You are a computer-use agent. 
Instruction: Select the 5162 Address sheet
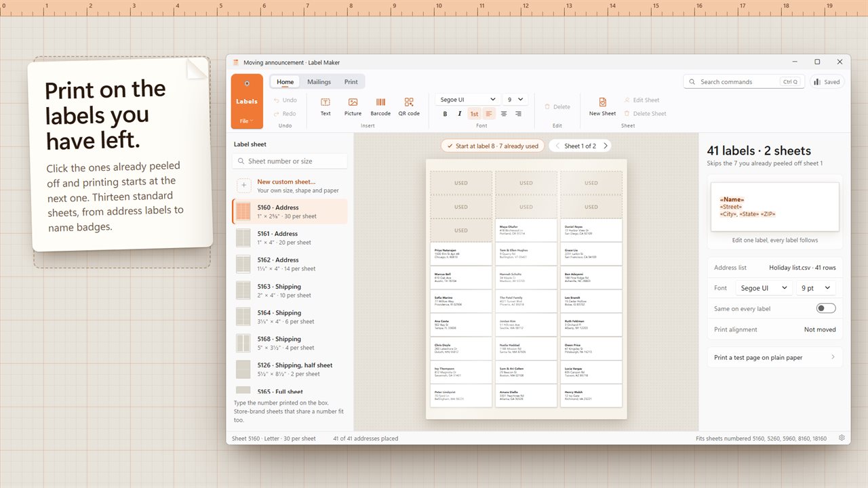[x=290, y=264]
